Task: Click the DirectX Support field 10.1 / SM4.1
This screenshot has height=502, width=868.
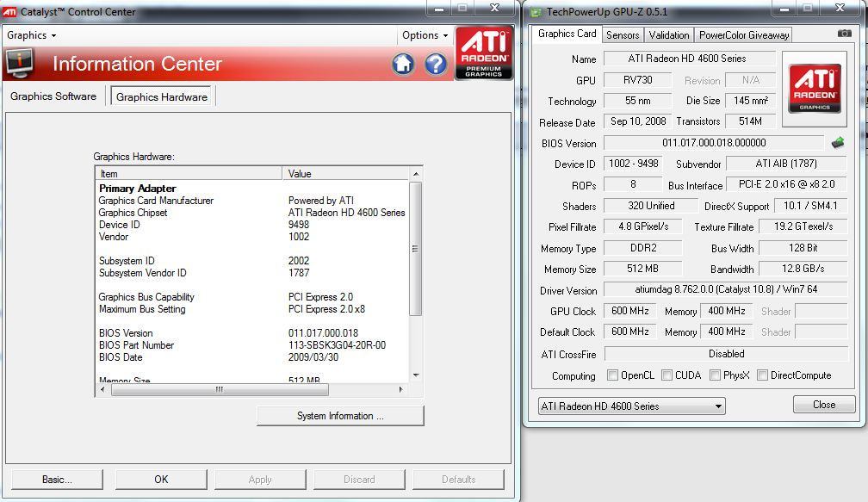Action: [810, 206]
